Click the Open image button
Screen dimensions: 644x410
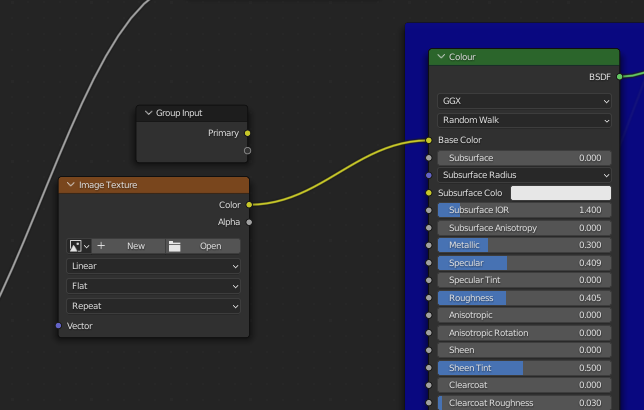click(203, 246)
